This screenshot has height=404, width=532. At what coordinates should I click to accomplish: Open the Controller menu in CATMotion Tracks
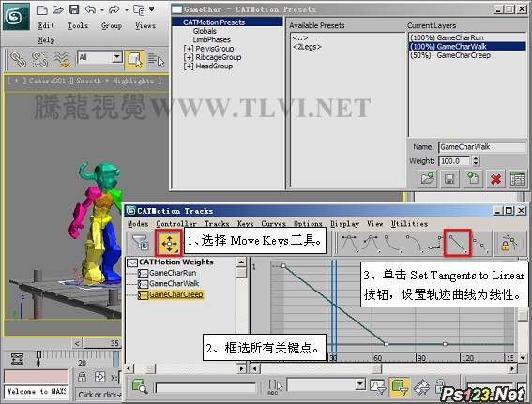tap(176, 224)
